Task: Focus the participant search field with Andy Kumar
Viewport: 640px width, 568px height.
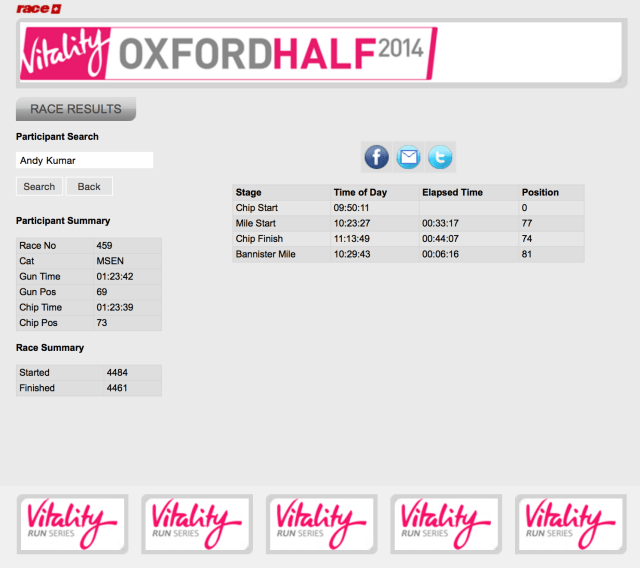Action: [x=84, y=160]
